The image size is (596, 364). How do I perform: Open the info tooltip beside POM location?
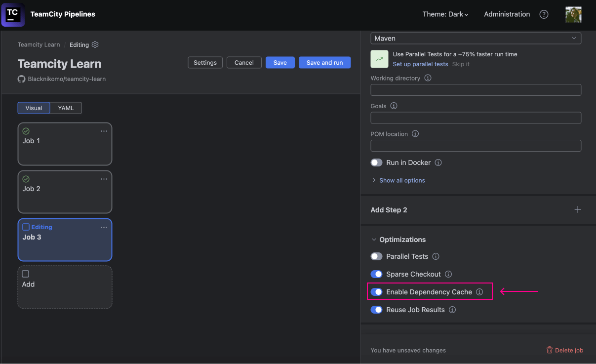click(x=415, y=133)
